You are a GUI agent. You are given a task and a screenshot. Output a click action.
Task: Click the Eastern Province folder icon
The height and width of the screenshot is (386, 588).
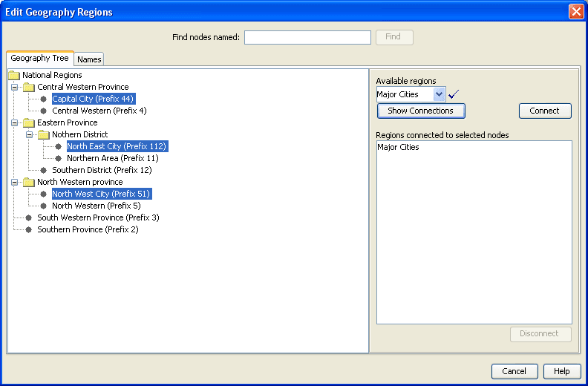click(29, 122)
